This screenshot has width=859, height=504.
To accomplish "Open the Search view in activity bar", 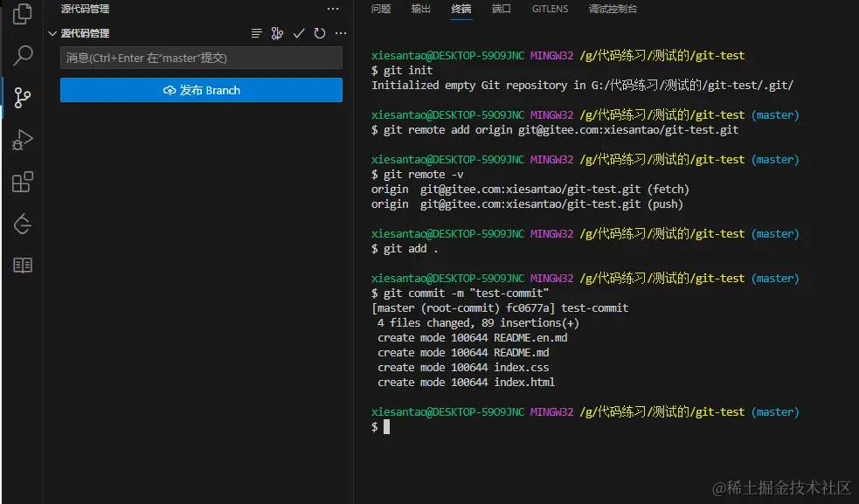I will (23, 56).
